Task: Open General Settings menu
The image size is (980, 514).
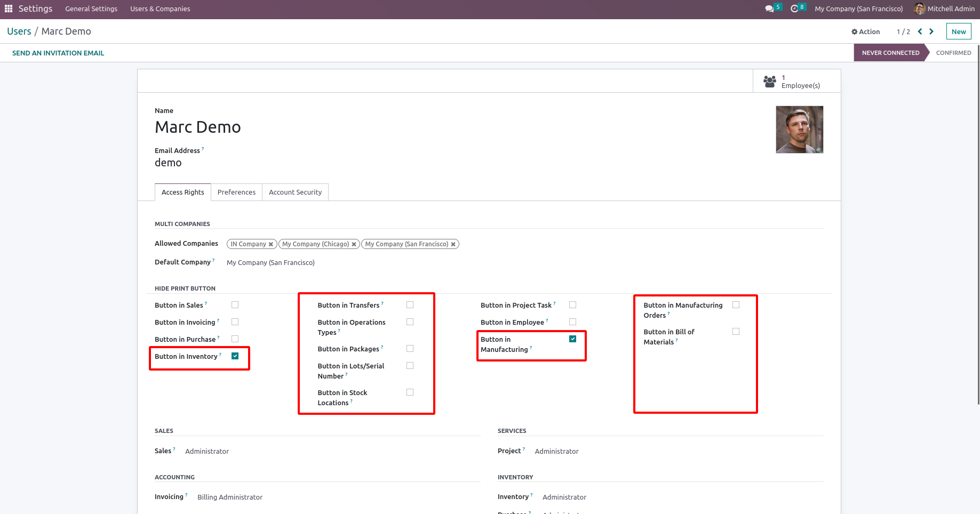Action: (x=91, y=9)
